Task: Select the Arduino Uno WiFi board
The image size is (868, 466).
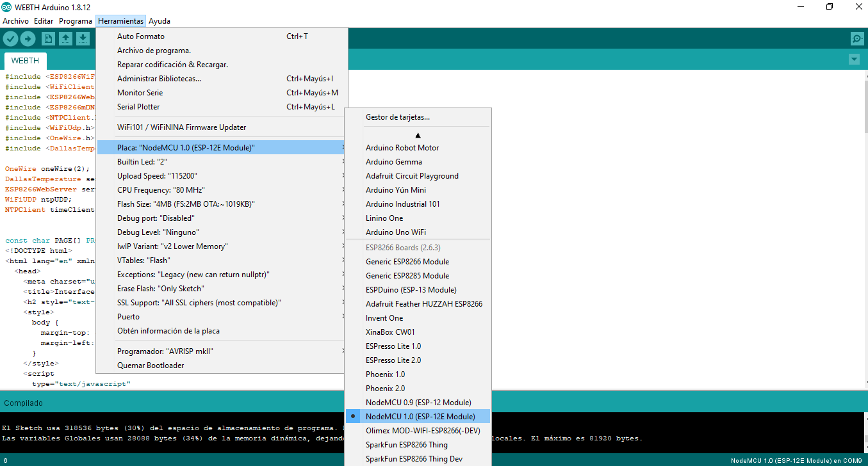Action: pos(418,232)
